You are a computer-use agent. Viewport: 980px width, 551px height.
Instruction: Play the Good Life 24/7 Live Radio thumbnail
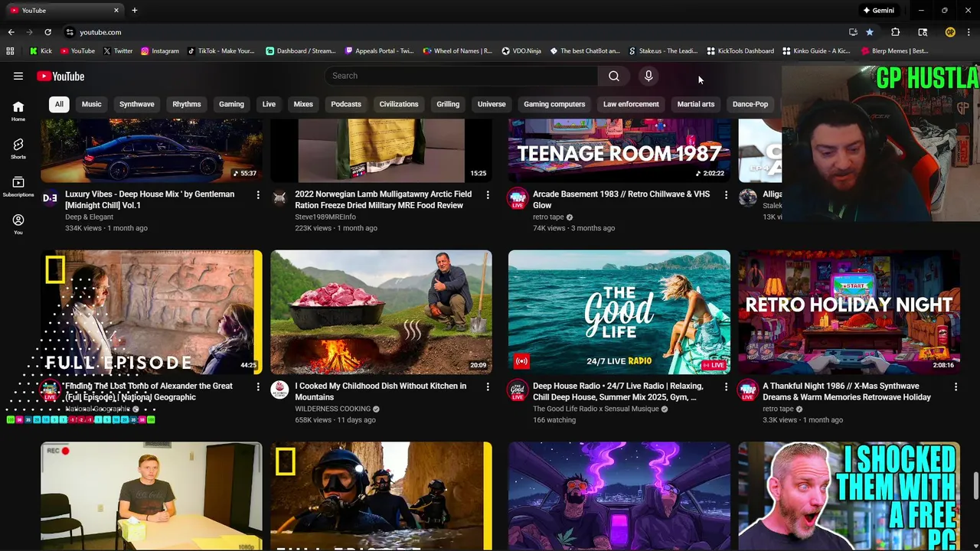click(619, 312)
